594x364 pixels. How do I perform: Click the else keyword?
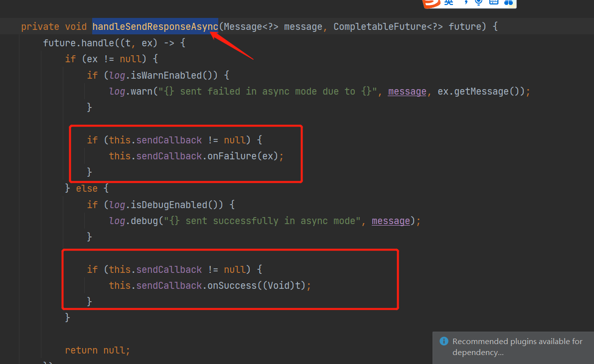(x=87, y=188)
